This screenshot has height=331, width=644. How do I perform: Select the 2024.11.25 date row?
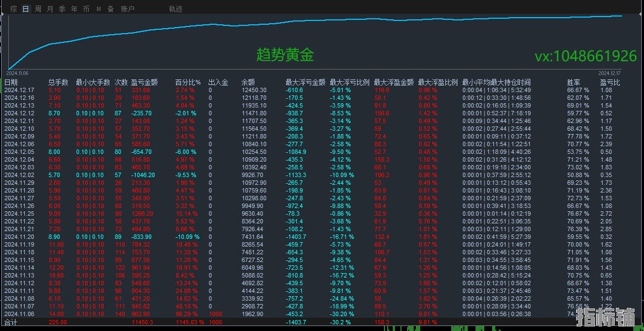pos(19,213)
